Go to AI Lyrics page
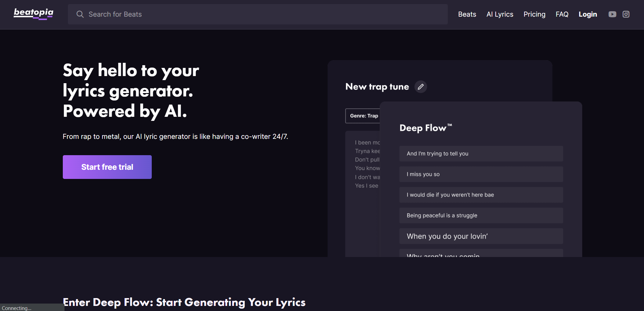 499,14
